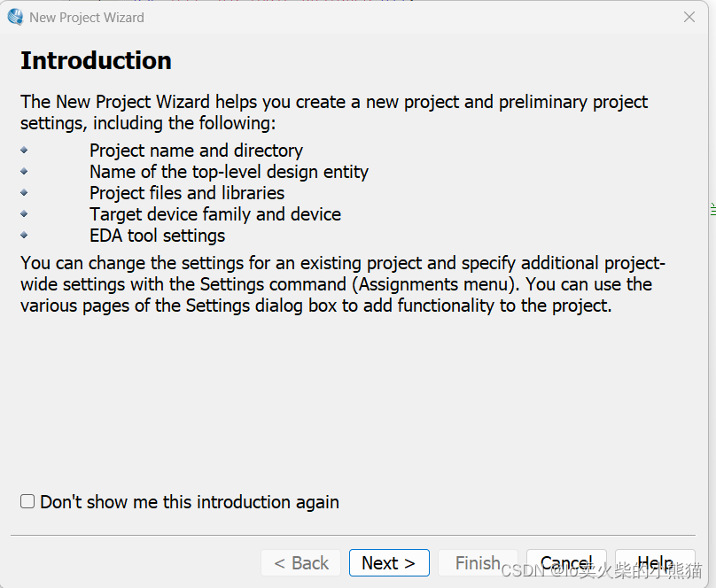Close the New Project Wizard window
716x588 pixels.
(689, 17)
